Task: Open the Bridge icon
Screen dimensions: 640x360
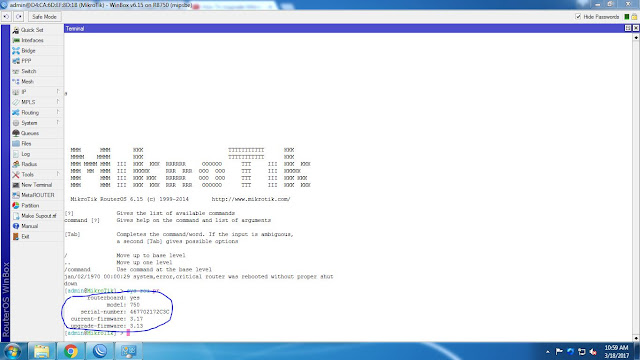Action: (16, 51)
